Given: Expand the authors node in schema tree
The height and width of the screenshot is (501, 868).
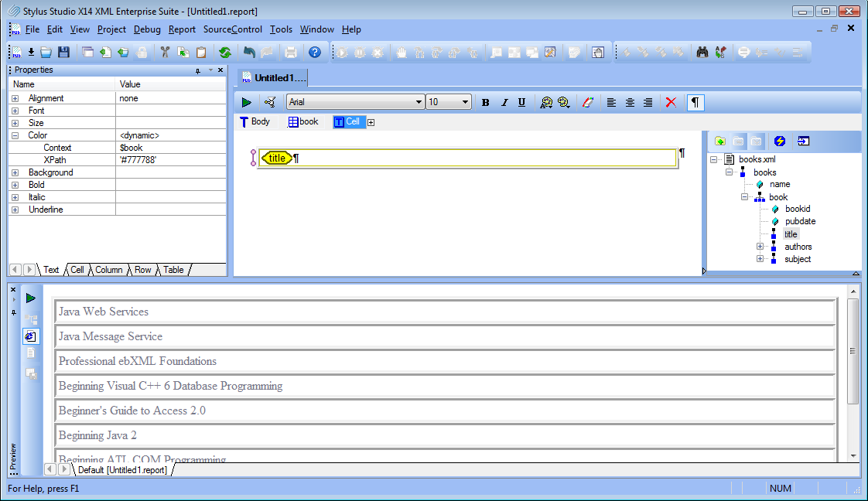Looking at the screenshot, I should [x=760, y=247].
